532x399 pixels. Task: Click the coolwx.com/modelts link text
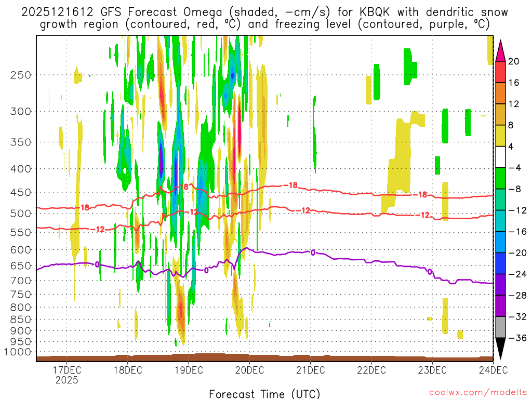click(x=478, y=393)
